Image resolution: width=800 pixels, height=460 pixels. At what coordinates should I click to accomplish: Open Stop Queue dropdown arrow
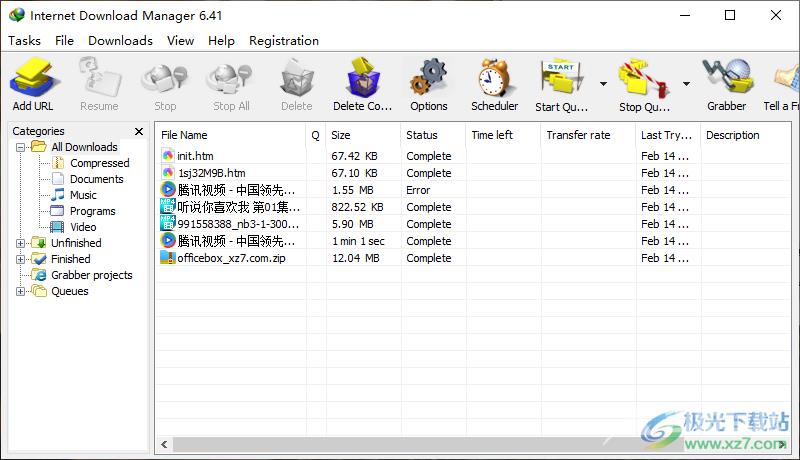click(686, 84)
